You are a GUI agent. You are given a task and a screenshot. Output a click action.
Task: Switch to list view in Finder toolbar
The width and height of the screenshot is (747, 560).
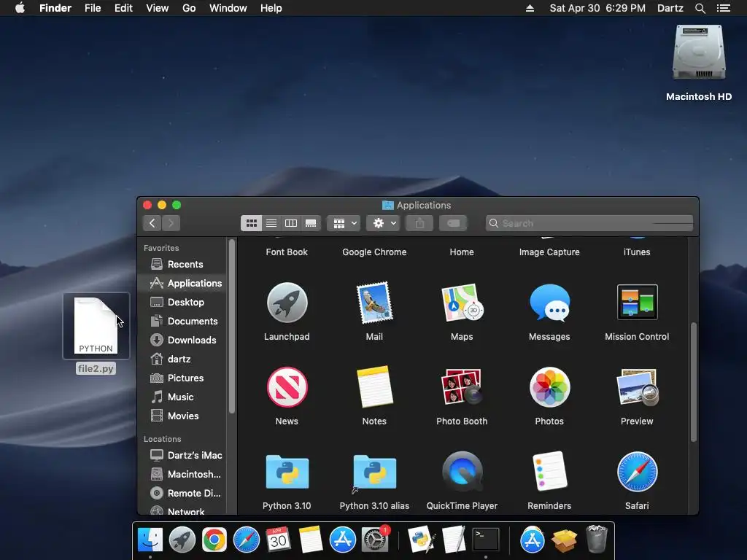(x=271, y=223)
